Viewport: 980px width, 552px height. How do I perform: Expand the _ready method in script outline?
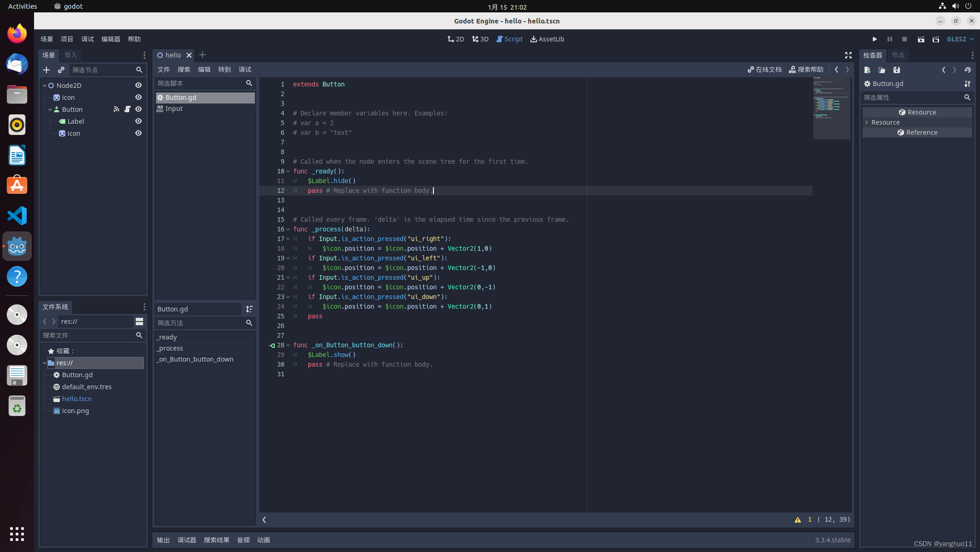166,336
